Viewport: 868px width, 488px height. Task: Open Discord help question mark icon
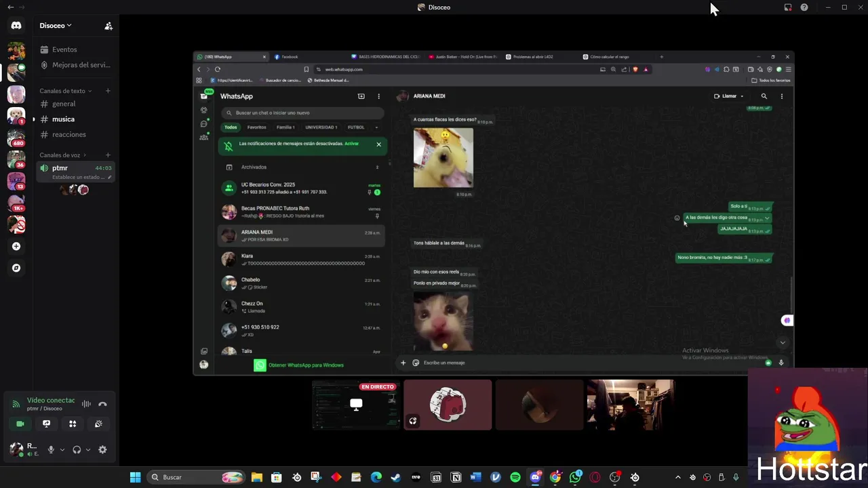click(x=804, y=7)
